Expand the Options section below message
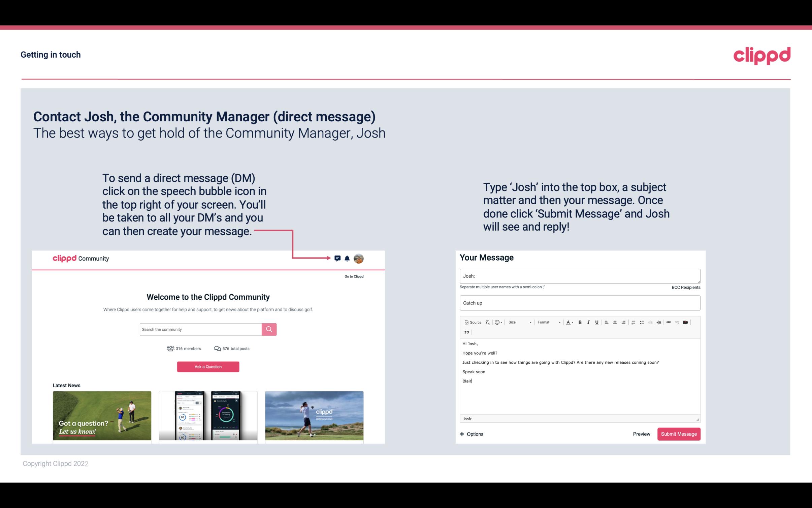The height and width of the screenshot is (508, 812). click(471, 434)
